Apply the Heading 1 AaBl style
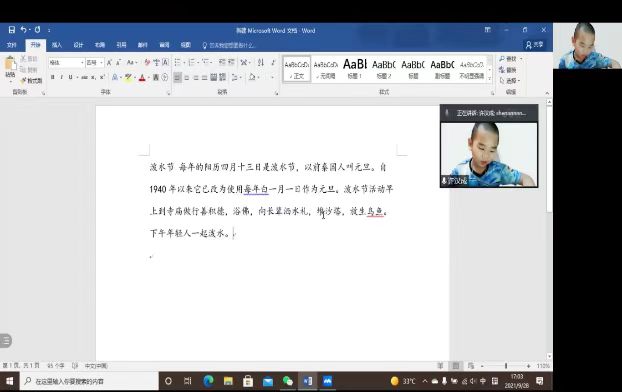The width and height of the screenshot is (622, 392). point(355,69)
